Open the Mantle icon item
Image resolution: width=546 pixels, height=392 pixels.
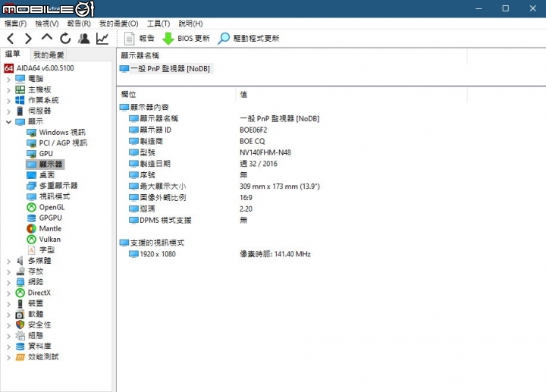31,229
